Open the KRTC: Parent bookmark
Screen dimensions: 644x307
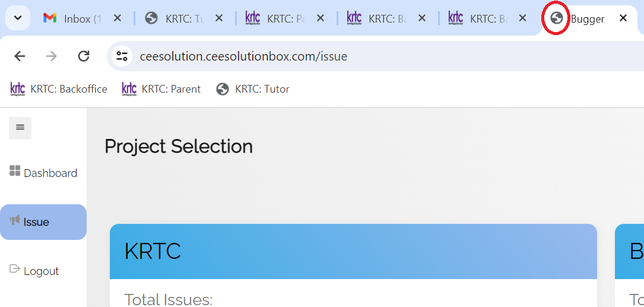[161, 89]
